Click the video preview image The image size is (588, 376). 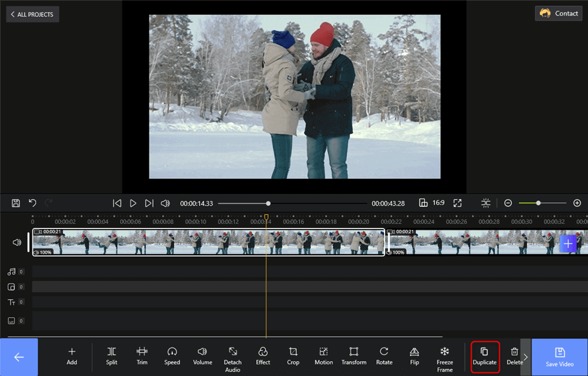[x=295, y=97]
